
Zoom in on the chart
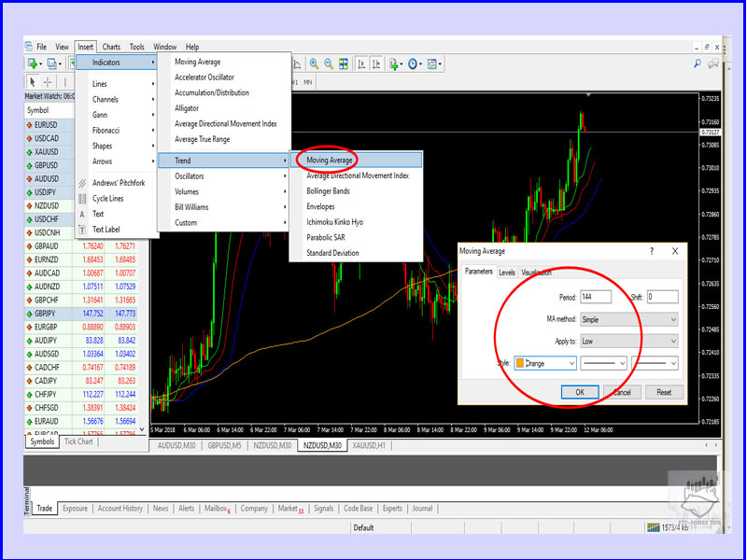pyautogui.click(x=314, y=63)
